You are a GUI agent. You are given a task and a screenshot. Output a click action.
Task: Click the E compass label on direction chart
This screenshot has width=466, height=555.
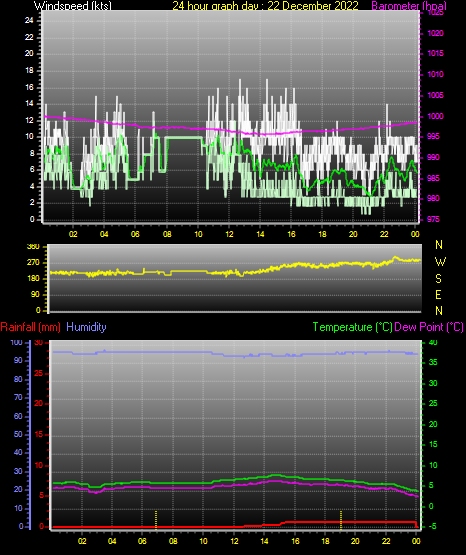pyautogui.click(x=438, y=294)
